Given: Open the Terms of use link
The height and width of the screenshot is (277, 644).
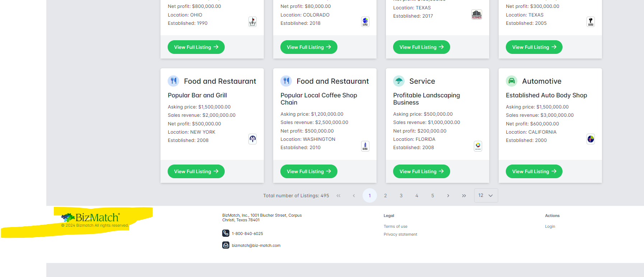Looking at the screenshot, I should pyautogui.click(x=395, y=226).
